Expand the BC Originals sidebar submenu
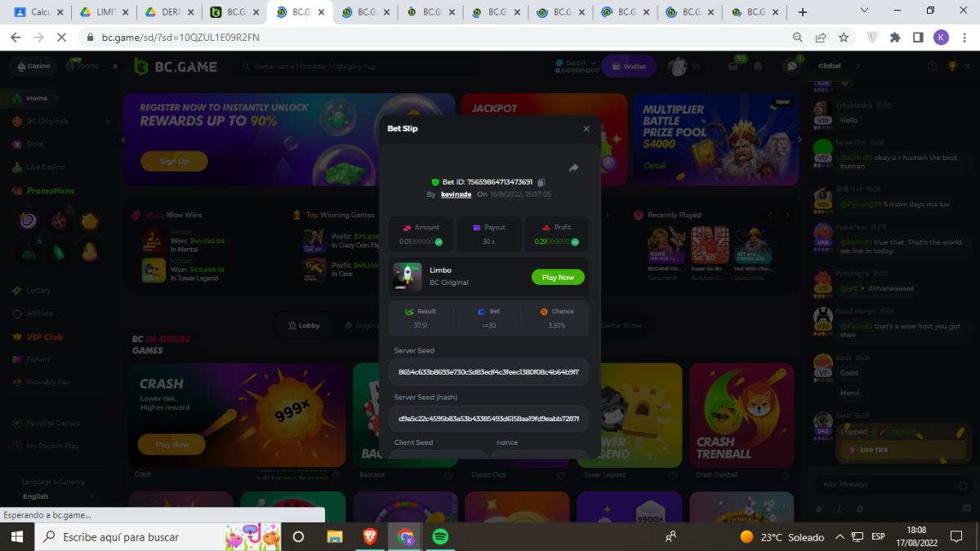 tap(107, 121)
